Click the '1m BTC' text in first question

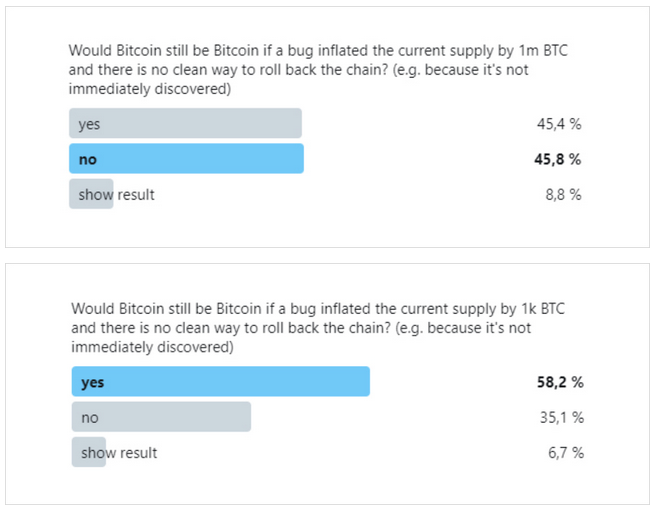pyautogui.click(x=543, y=50)
